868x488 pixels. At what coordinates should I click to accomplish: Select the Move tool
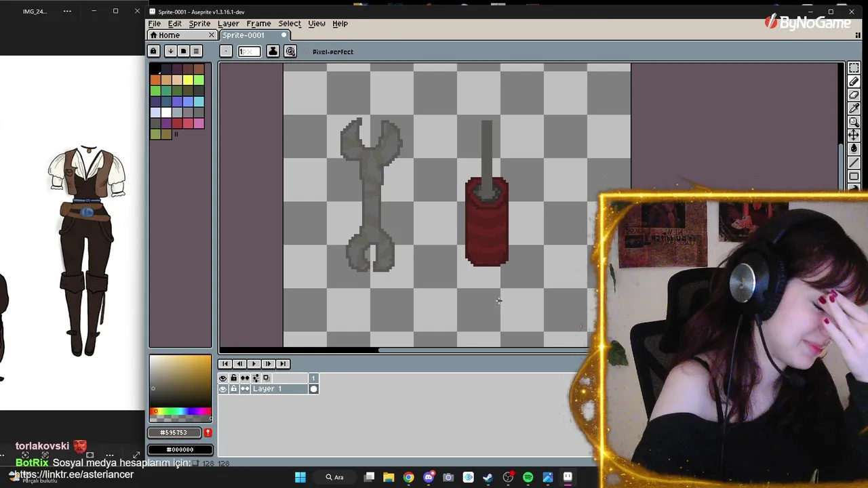(x=854, y=136)
